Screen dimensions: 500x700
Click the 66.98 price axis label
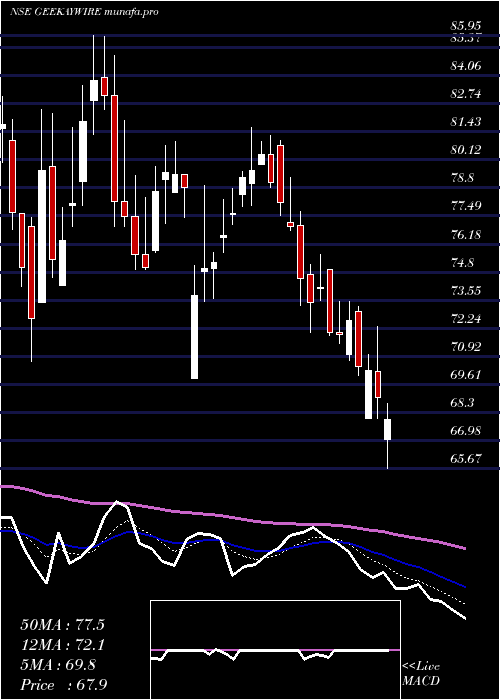coord(467,431)
